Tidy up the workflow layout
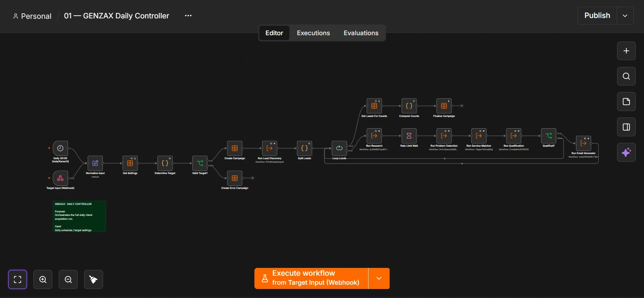 (x=93, y=279)
